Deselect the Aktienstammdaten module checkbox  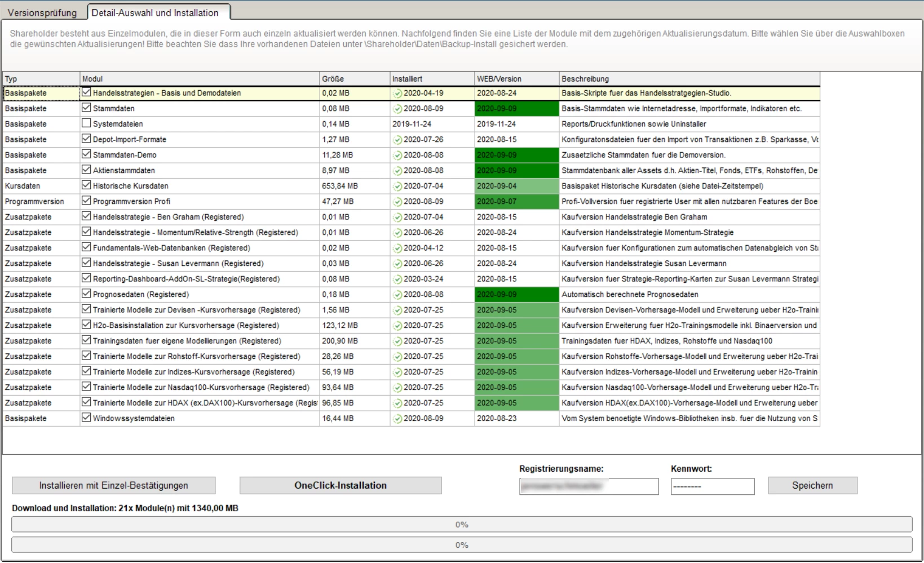86,169
